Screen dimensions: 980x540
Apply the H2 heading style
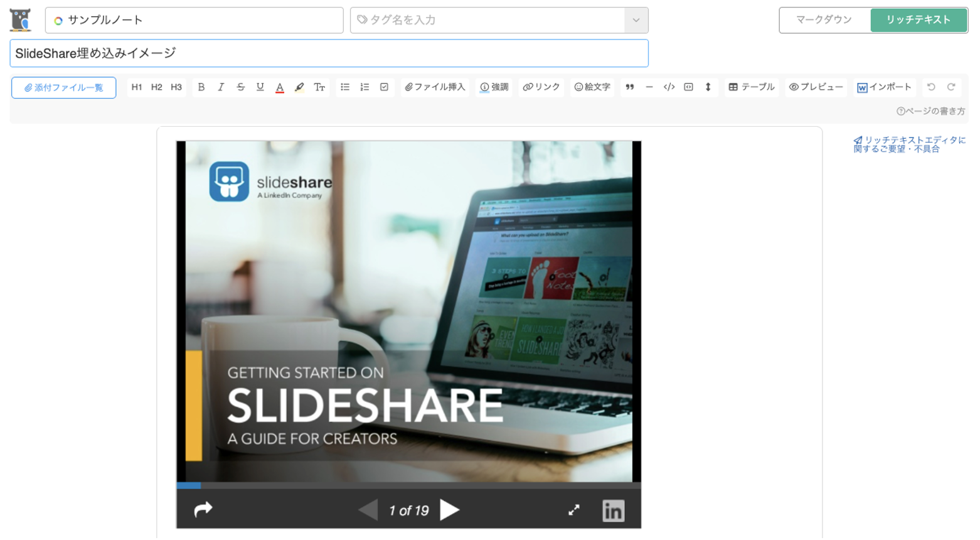[156, 87]
